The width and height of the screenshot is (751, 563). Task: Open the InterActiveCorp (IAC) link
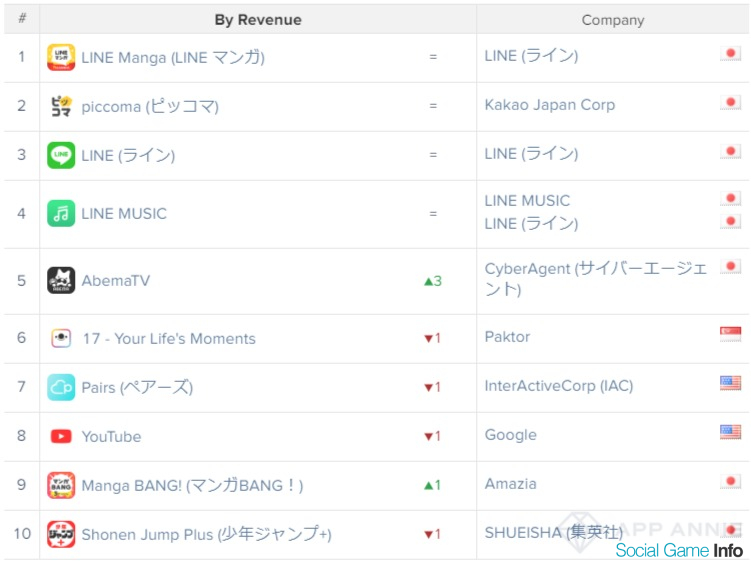pyautogui.click(x=558, y=386)
